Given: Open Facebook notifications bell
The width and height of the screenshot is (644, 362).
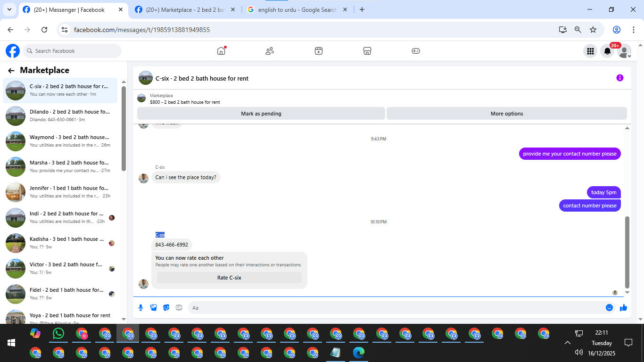Looking at the screenshot, I should pos(607,51).
